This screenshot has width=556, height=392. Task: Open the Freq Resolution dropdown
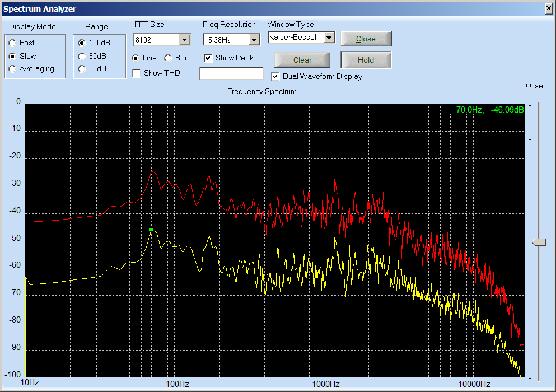pyautogui.click(x=254, y=40)
